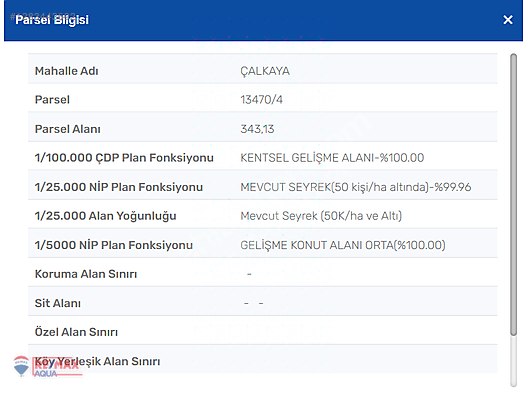Select 'KENTSEL GELİŞME ALANI-%100.00' value

(332, 158)
